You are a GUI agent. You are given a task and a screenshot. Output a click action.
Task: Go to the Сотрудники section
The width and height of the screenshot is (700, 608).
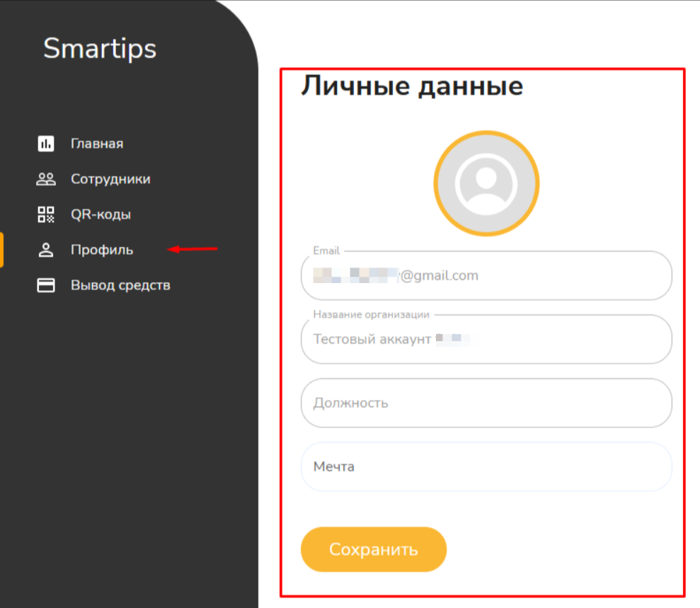(x=110, y=179)
